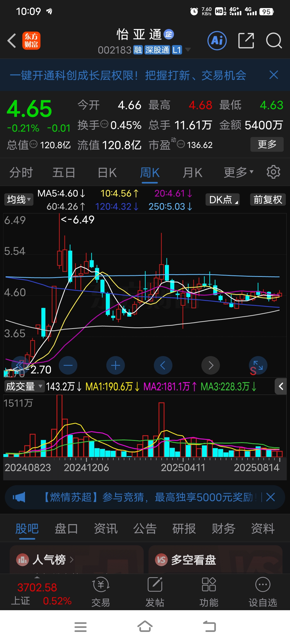This screenshot has width=290, height=644.
Task: Tap the megaphone announcement icon
Action: [x=19, y=497]
